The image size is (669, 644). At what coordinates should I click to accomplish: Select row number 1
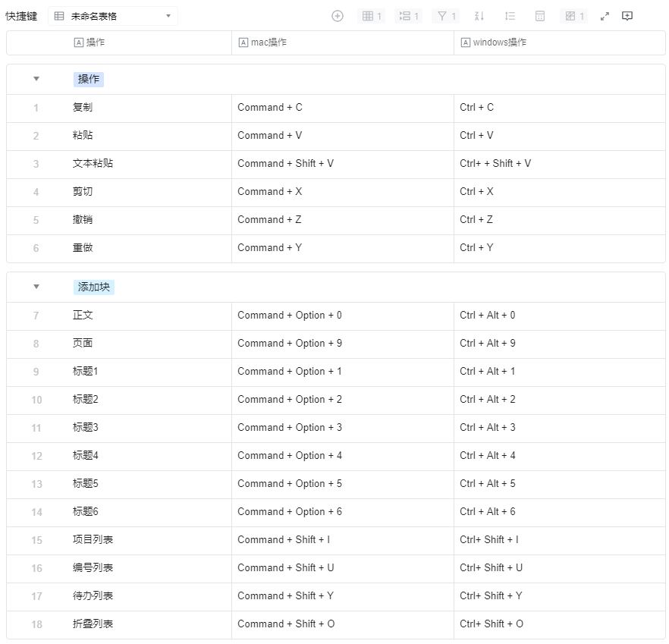pyautogui.click(x=36, y=108)
